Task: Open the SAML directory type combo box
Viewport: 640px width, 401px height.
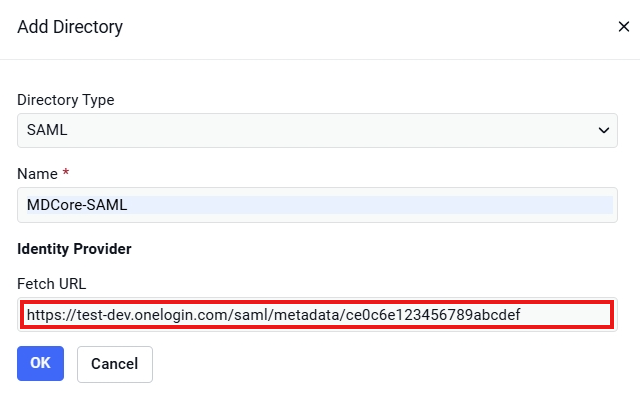Action: pyautogui.click(x=317, y=130)
